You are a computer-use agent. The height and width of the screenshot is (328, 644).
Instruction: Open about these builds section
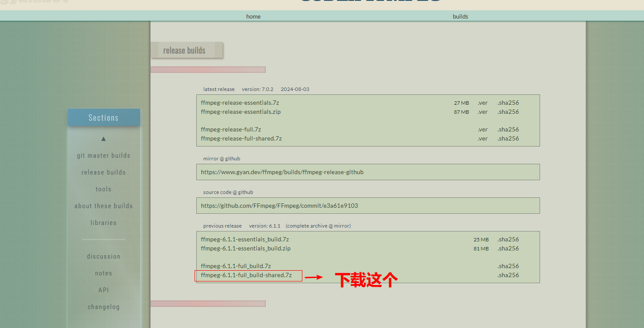tap(104, 206)
